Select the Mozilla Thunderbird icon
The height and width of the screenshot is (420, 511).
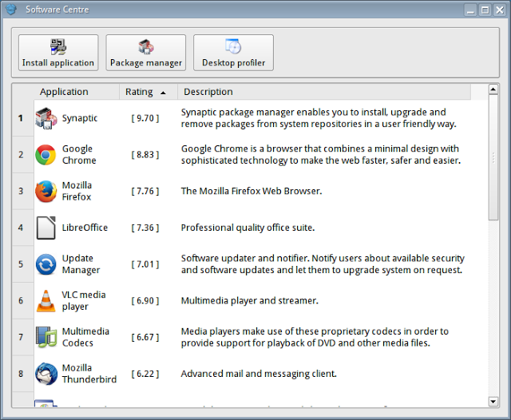click(x=46, y=374)
